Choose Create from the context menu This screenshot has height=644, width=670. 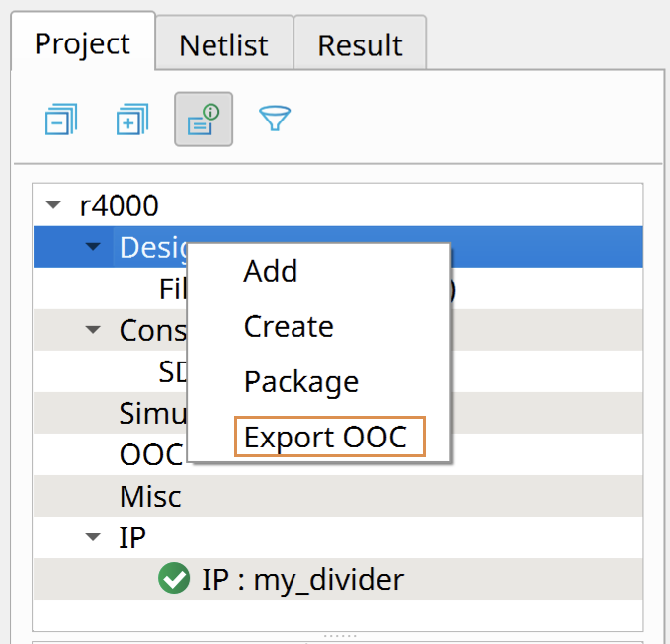tap(289, 326)
